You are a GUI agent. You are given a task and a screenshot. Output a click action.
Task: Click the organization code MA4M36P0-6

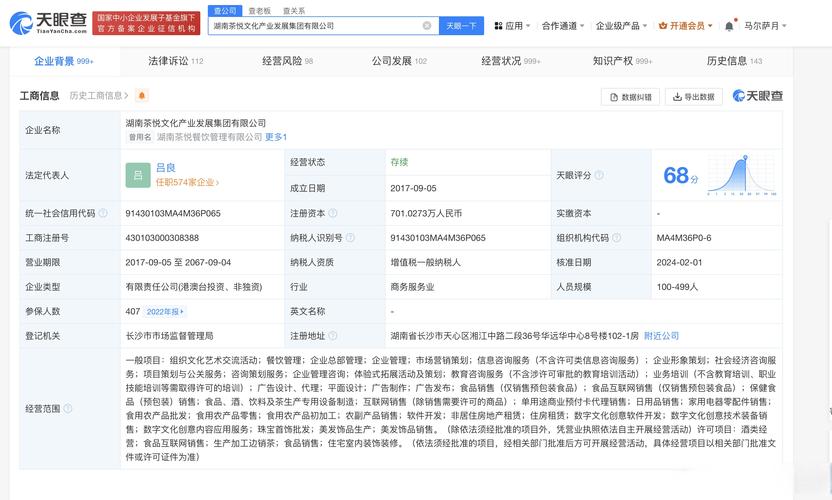click(x=684, y=238)
